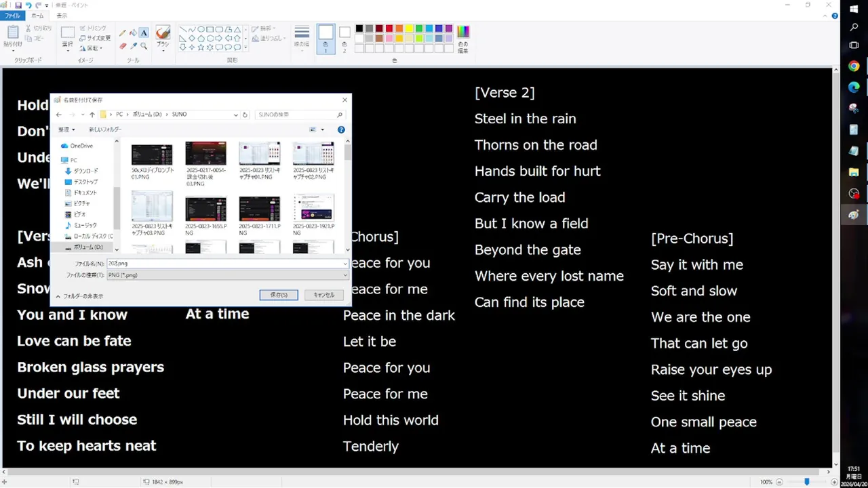Click the Up folder arrow in save dialog

coord(92,115)
